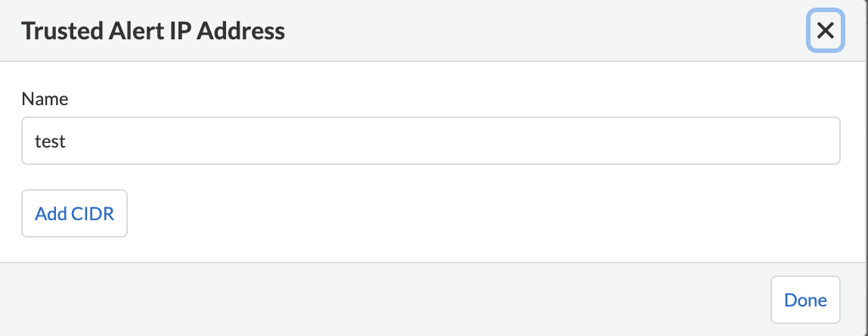Click the empty footer area beside Done
Viewport: 868px width, 336px height.
(378, 300)
